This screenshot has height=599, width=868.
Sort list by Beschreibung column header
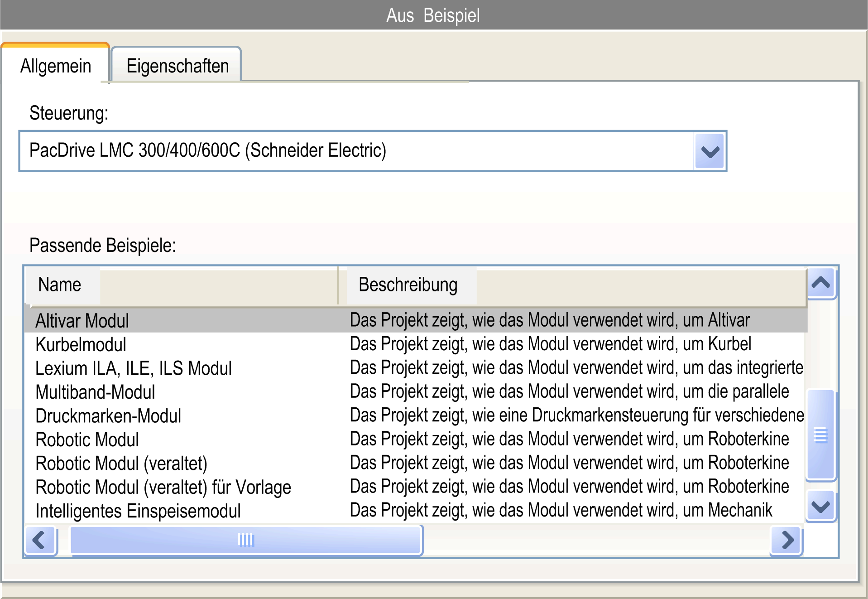point(572,285)
